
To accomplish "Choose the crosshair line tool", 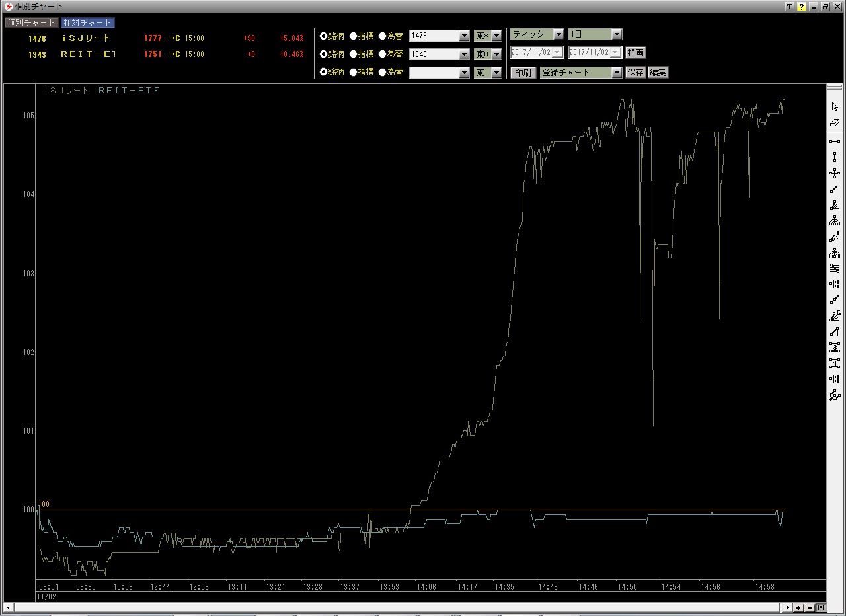I will point(835,173).
